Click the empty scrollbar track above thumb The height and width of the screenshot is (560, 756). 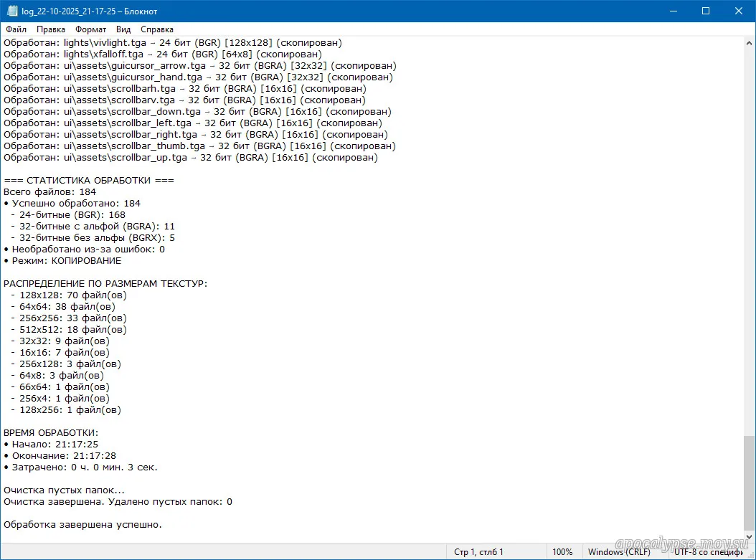[x=749, y=237]
